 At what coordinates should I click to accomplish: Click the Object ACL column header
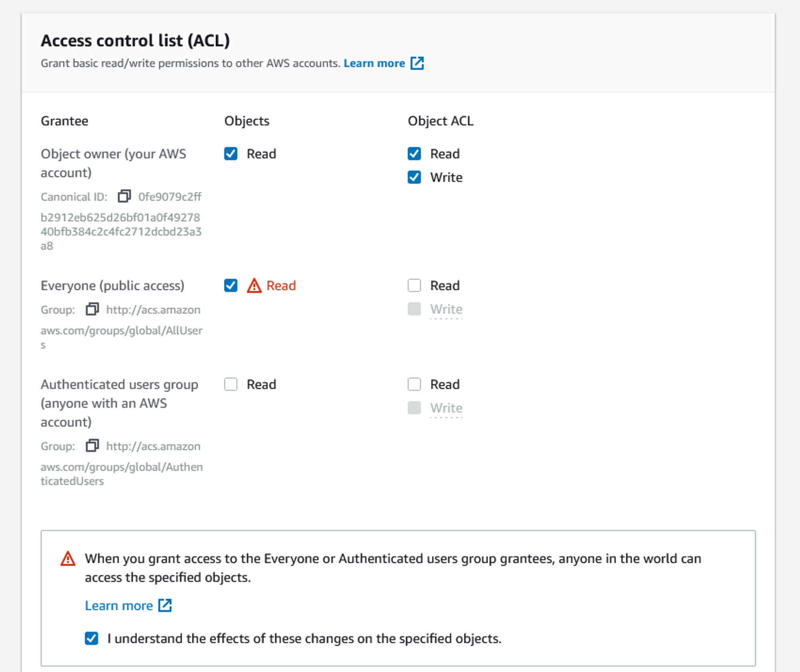(441, 121)
